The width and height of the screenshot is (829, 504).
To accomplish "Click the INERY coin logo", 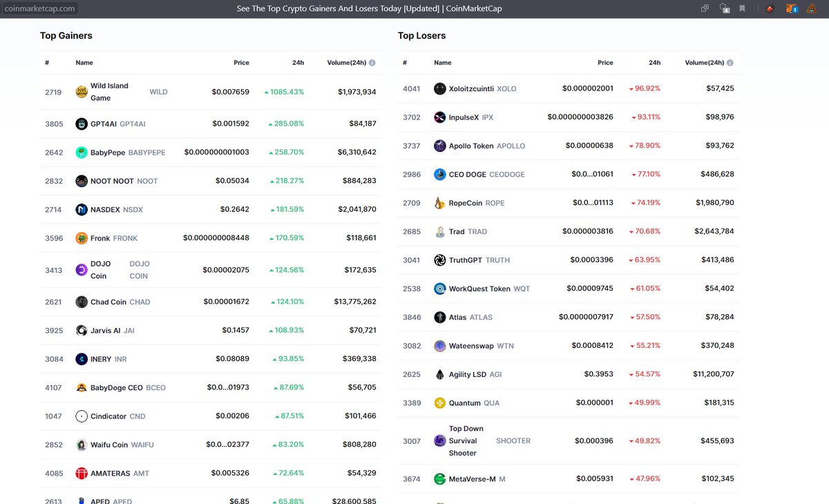I will click(82, 359).
